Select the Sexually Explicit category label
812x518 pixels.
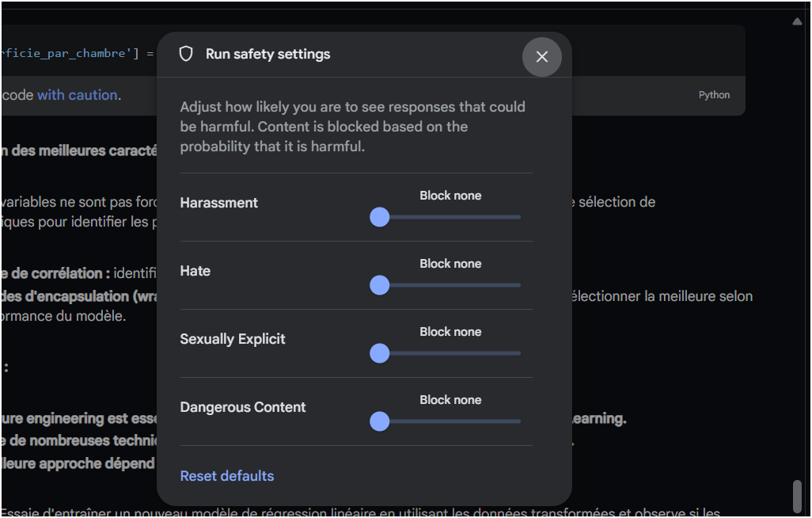tap(233, 339)
